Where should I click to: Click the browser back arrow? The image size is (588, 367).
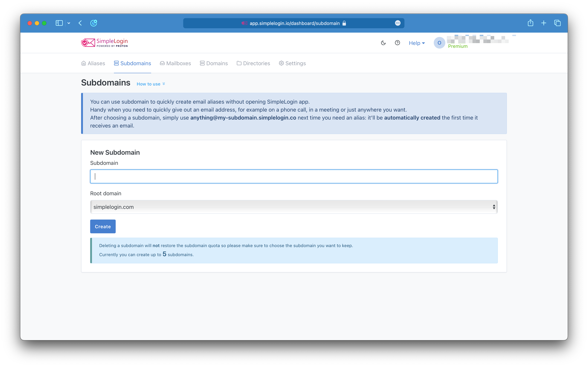tap(80, 23)
